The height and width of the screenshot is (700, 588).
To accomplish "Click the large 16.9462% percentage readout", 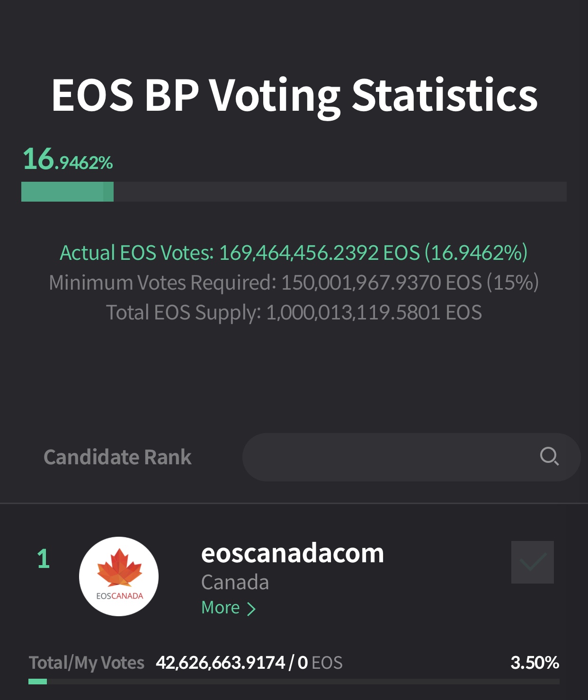I will 68,159.
